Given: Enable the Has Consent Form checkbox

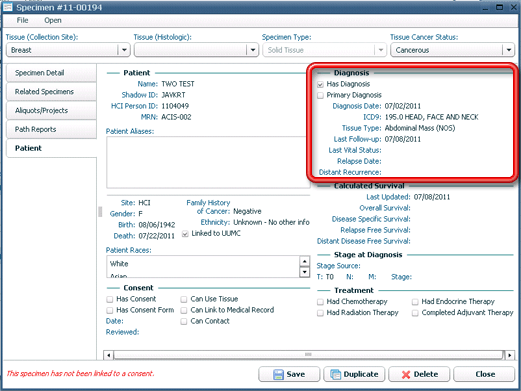Looking at the screenshot, I should pyautogui.click(x=110, y=310).
